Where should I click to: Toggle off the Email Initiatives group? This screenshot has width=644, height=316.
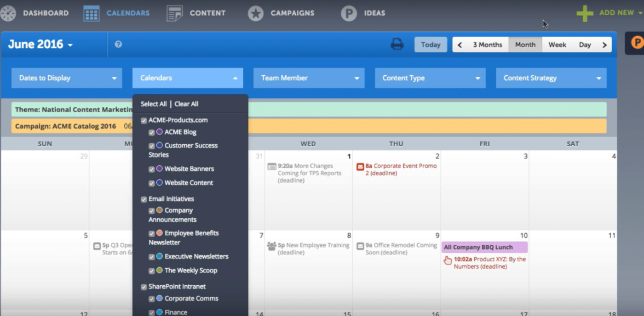[x=144, y=199]
